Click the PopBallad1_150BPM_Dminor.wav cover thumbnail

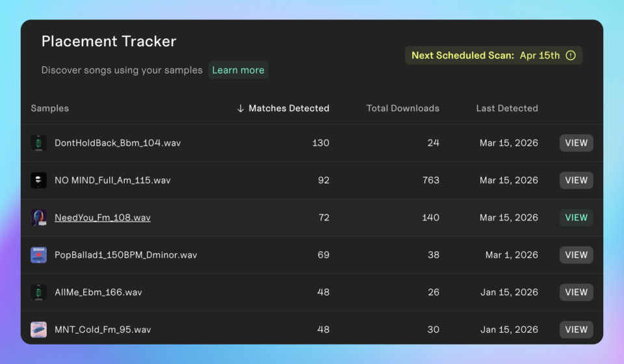click(38, 255)
